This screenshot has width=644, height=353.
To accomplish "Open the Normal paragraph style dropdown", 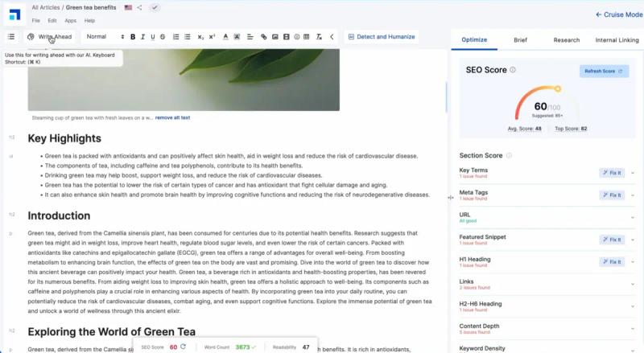I will pyautogui.click(x=105, y=36).
